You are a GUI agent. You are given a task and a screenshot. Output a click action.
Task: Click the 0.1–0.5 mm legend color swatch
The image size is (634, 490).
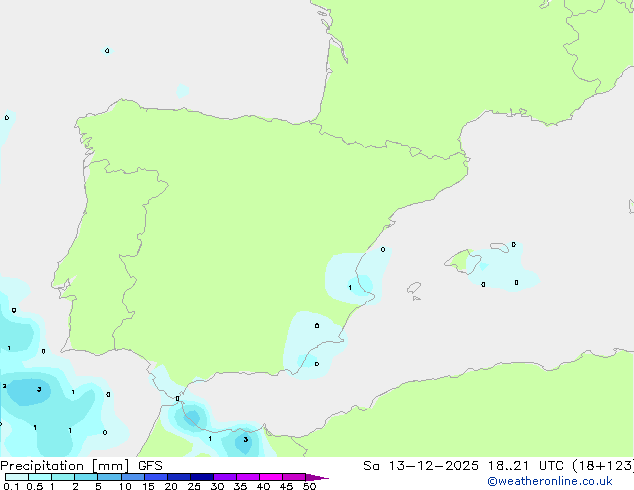pyautogui.click(x=17, y=477)
